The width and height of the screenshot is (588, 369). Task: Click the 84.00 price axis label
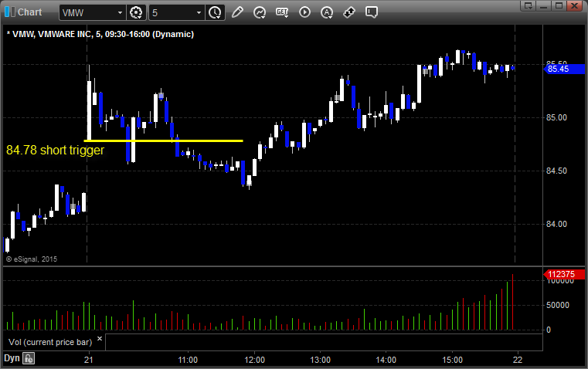point(556,224)
